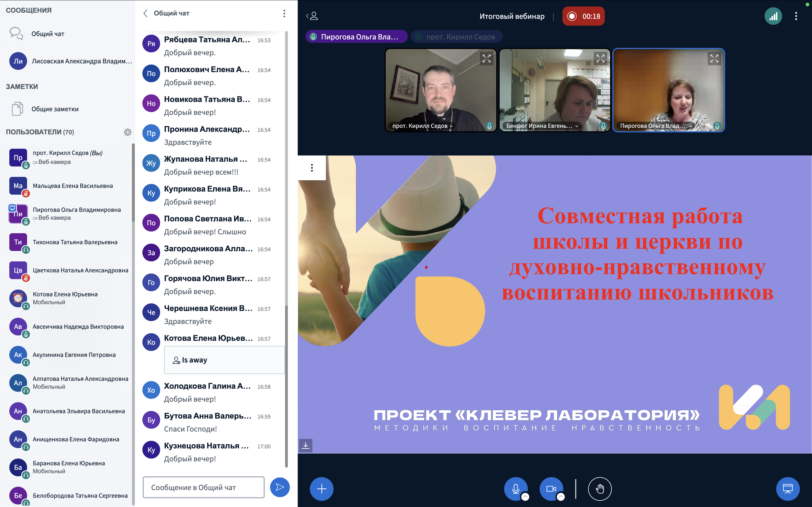Open chat options three-dot menu
Image resolution: width=812 pixels, height=507 pixels.
(284, 14)
